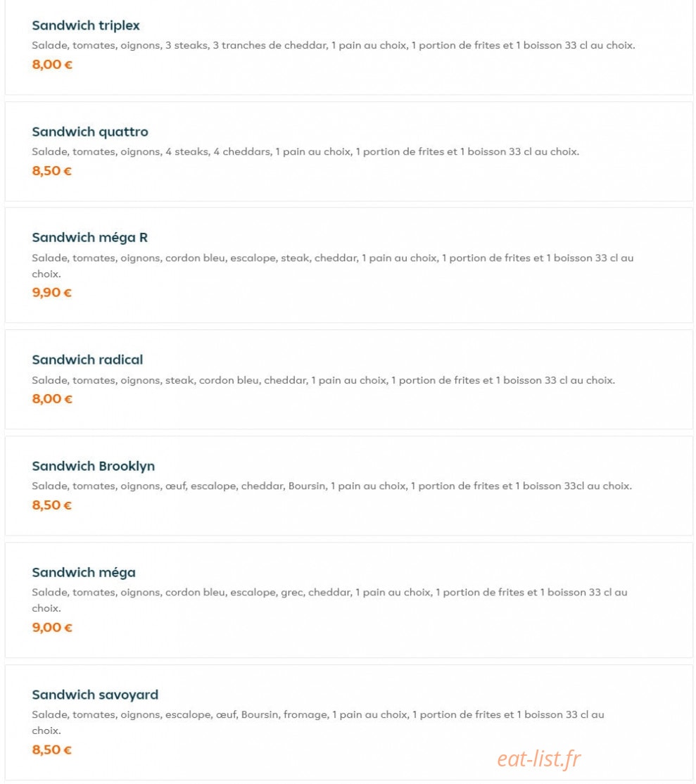Viewport: 696px width, 784px height.
Task: Click the eat-list.fr watermark logo
Action: click(538, 759)
